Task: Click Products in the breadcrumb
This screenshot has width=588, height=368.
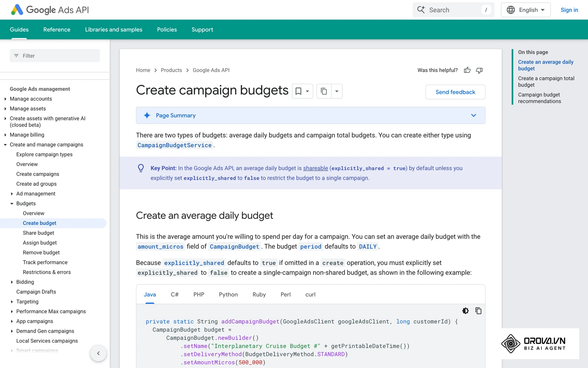Action: point(171,70)
